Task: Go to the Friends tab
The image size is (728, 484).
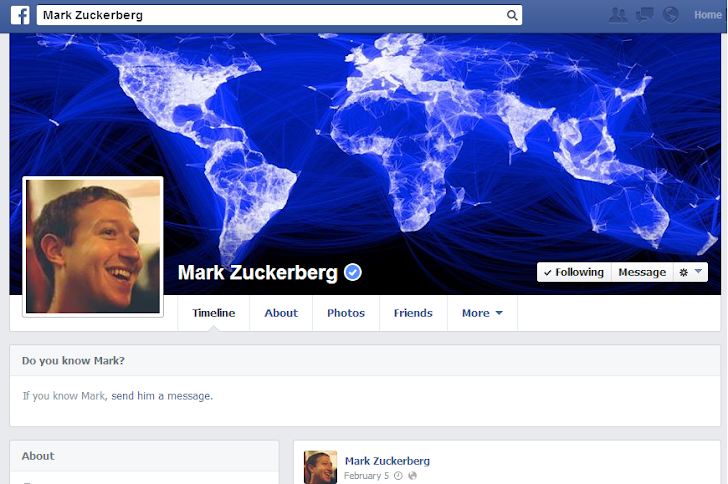Action: tap(413, 313)
